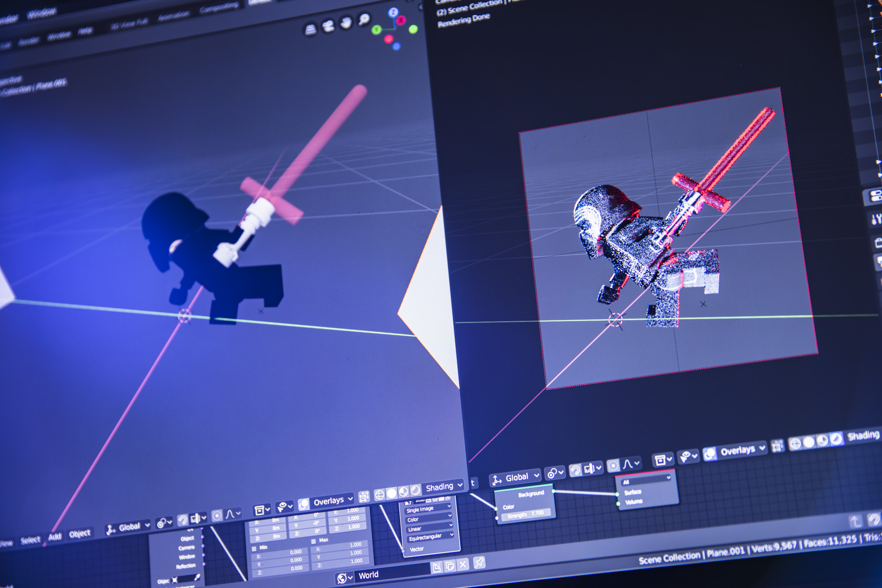This screenshot has height=588, width=882.
Task: Open Shading dropdown in left viewport
Action: point(444,486)
